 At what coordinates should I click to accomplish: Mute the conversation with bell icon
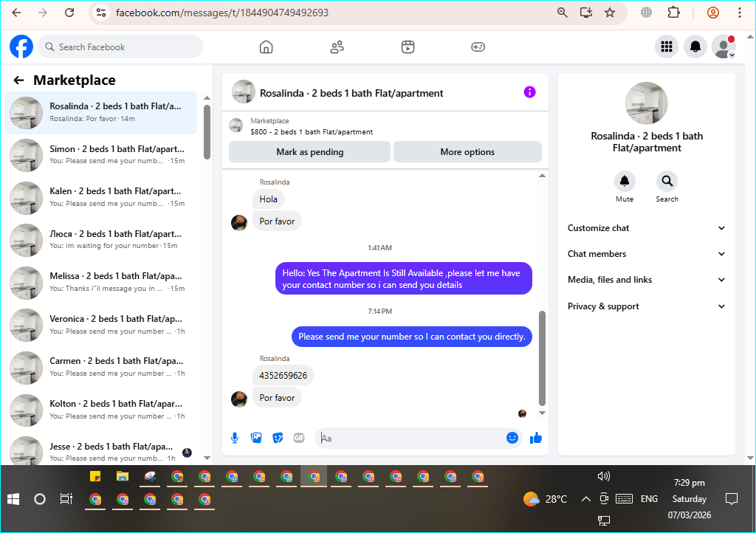(625, 181)
